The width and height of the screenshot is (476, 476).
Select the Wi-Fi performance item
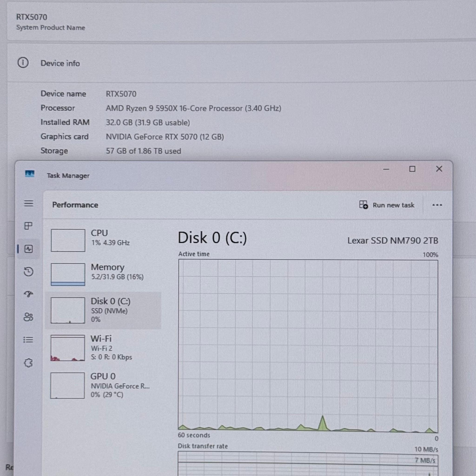[103, 348]
